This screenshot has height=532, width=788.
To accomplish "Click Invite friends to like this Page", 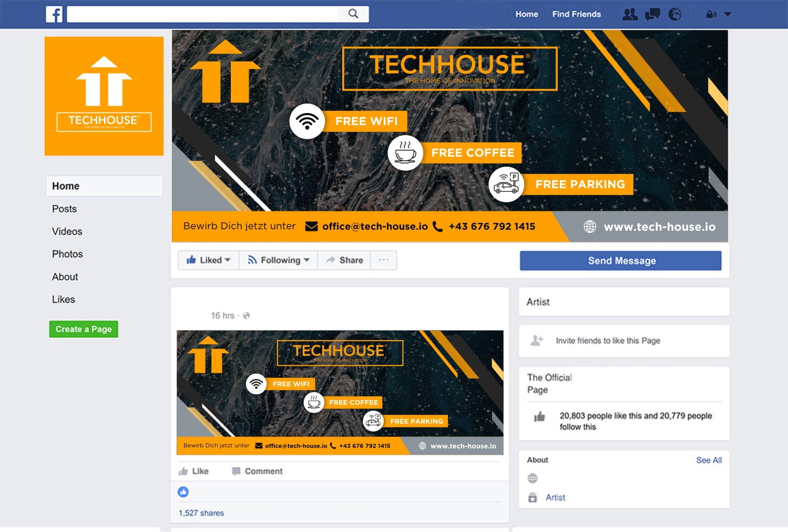I will (x=608, y=341).
